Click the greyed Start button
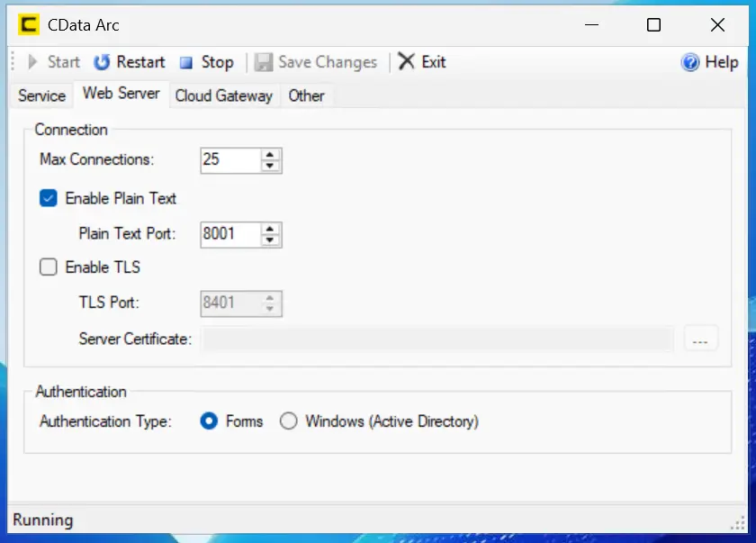Viewport: 756px width, 543px height. [x=53, y=62]
